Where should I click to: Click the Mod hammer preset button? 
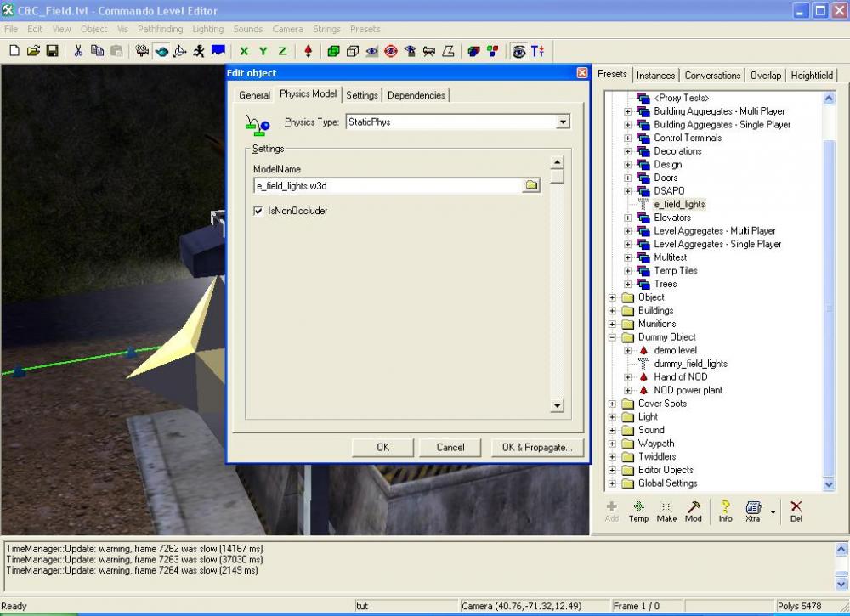click(x=694, y=510)
